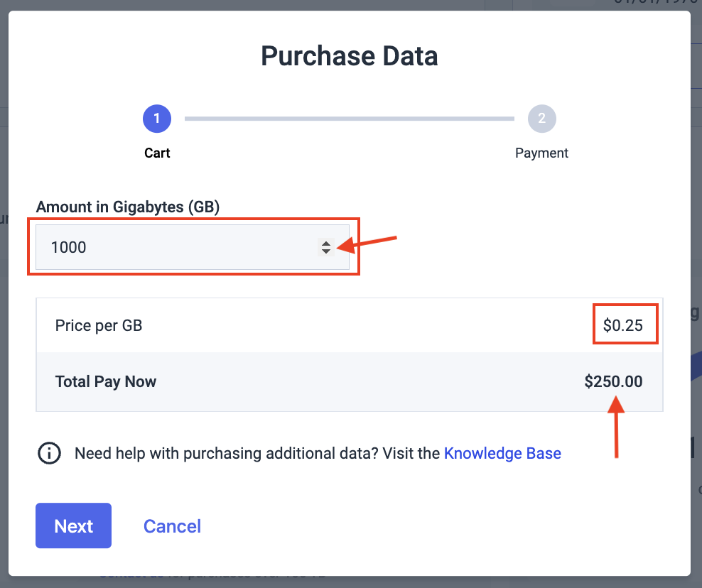Screen dimensions: 702x588
Task: Click the Next button to proceed
Action: (73, 526)
